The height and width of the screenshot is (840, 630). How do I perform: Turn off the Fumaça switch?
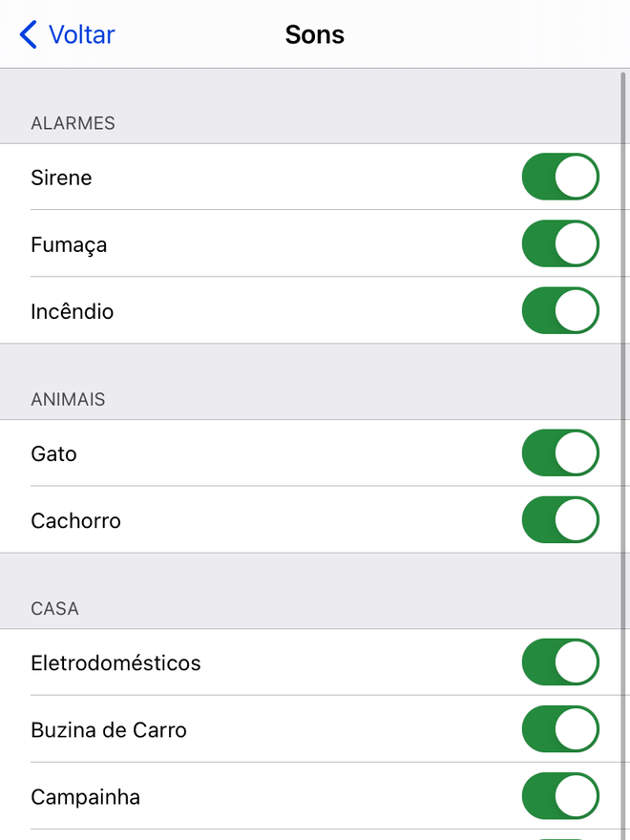(560, 243)
